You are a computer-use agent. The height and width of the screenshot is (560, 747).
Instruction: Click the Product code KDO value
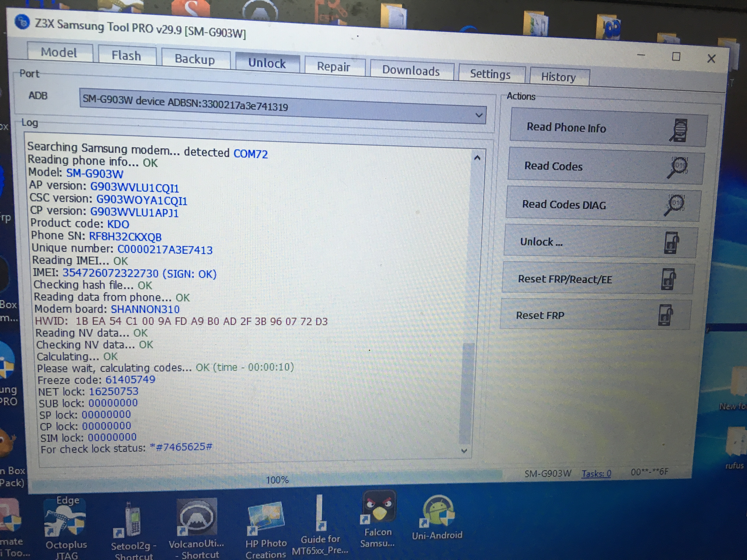point(118,224)
